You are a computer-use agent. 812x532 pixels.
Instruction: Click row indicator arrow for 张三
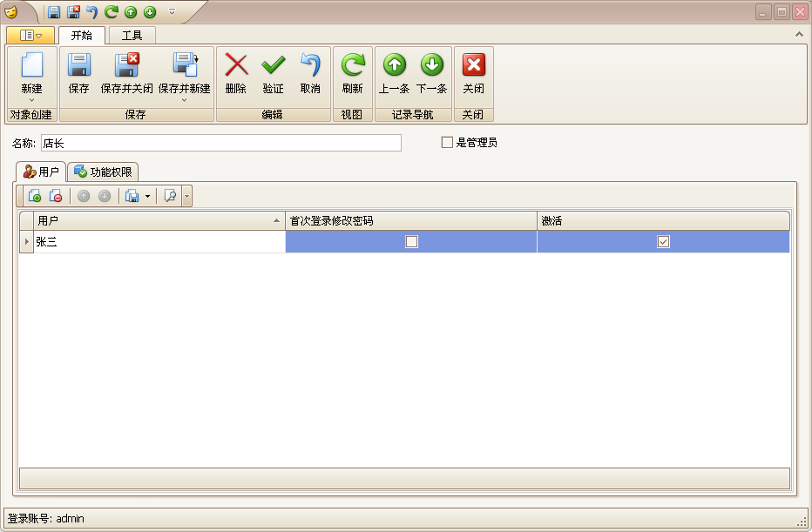click(x=26, y=242)
